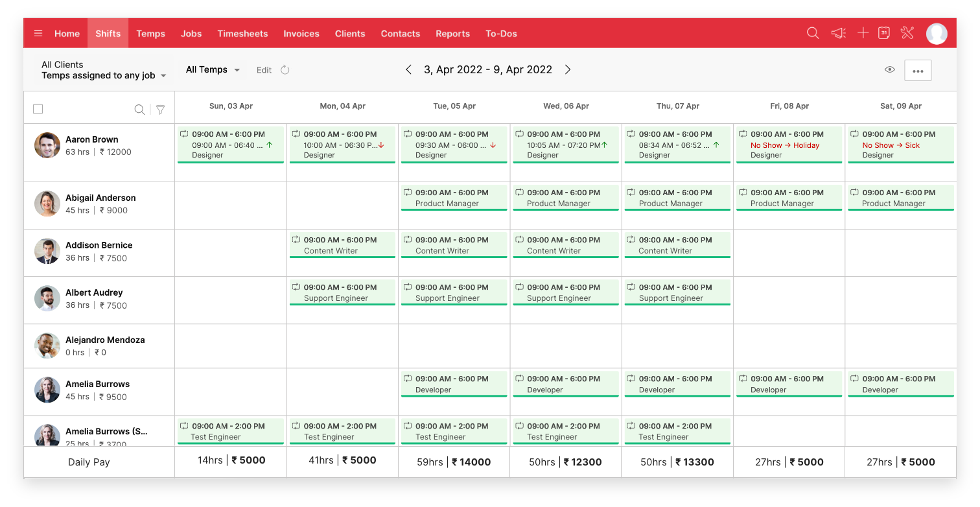Open the filter icon in temp list
The width and height of the screenshot is (980, 507).
(160, 109)
